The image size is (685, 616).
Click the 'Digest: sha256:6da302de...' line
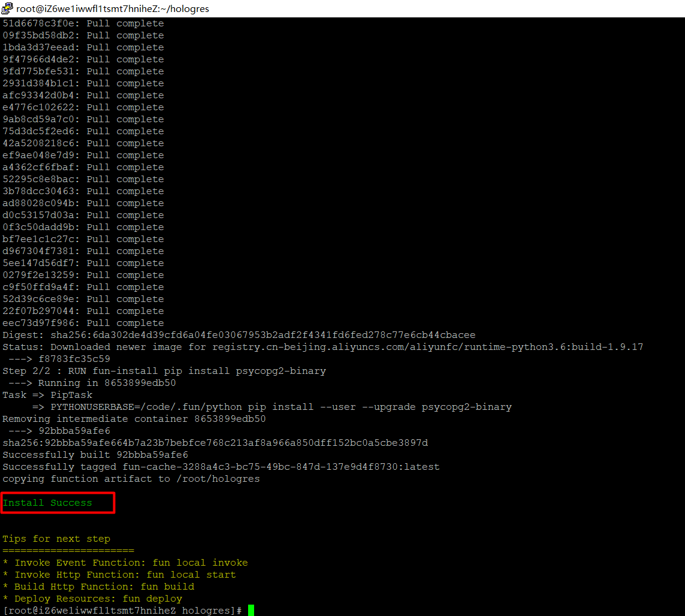pyautogui.click(x=239, y=335)
